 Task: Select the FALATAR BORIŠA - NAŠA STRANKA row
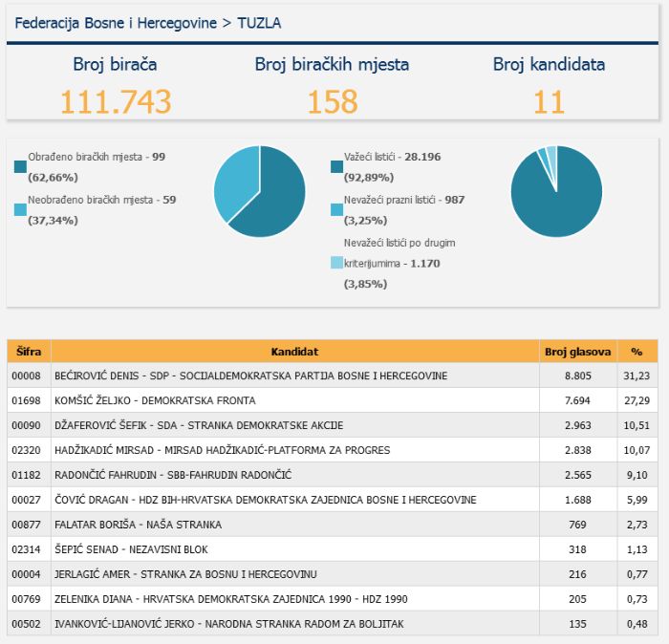(x=333, y=525)
